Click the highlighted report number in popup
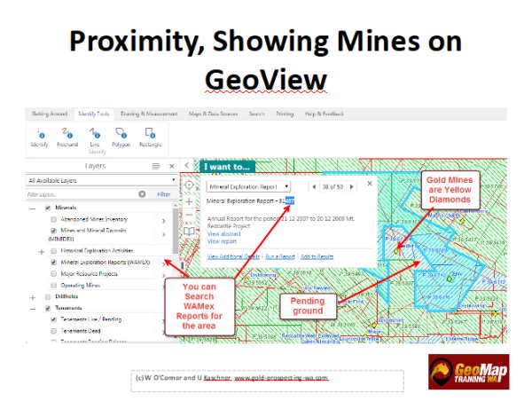 point(290,200)
